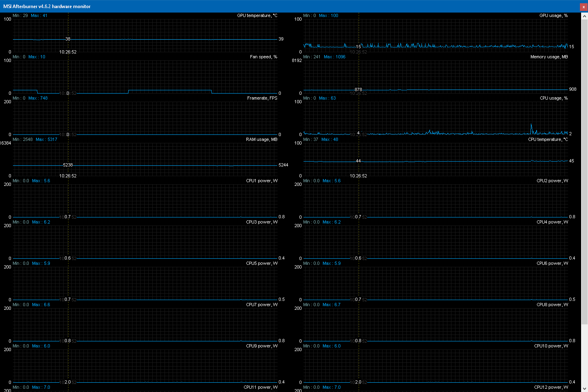Click the 'Max : 100' GPU usage value
The height and width of the screenshot is (392, 588).
[x=328, y=16]
